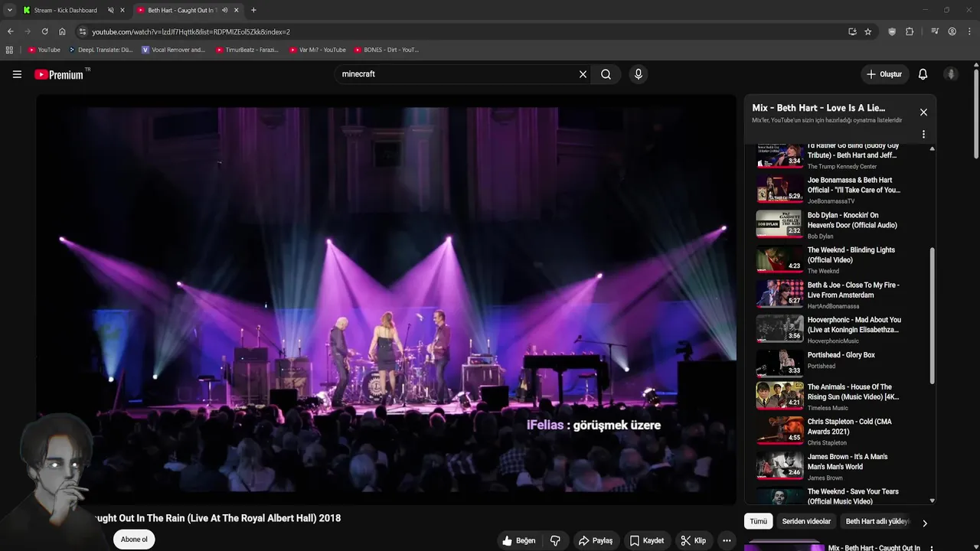The height and width of the screenshot is (551, 980).
Task: Play The Animals House Of The Rising Sun
Action: [x=828, y=397]
